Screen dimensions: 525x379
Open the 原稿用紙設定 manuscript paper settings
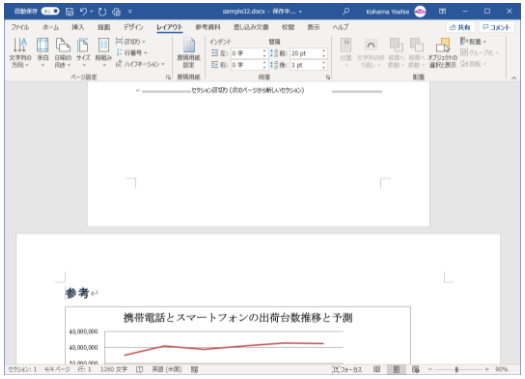click(189, 53)
